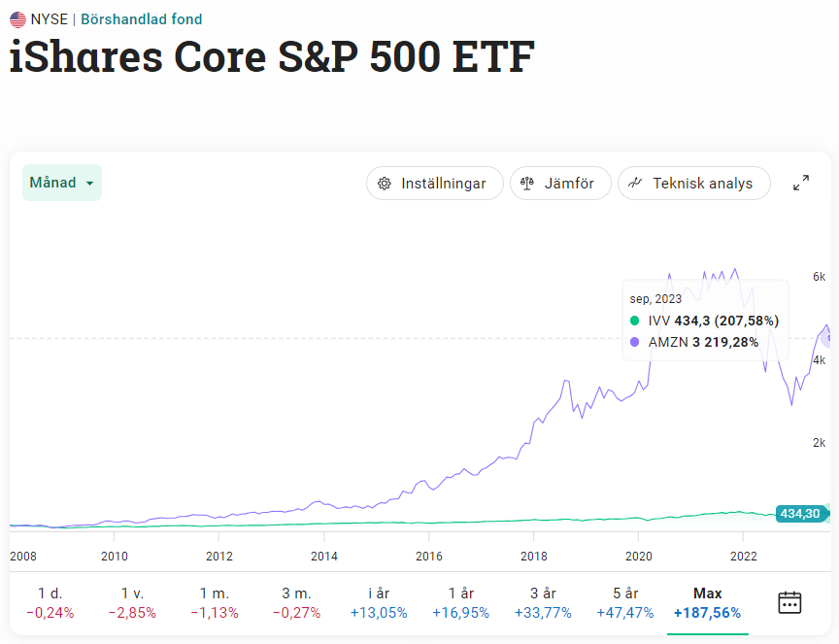
Task: Choose the 3 år time range
Action: tap(543, 602)
